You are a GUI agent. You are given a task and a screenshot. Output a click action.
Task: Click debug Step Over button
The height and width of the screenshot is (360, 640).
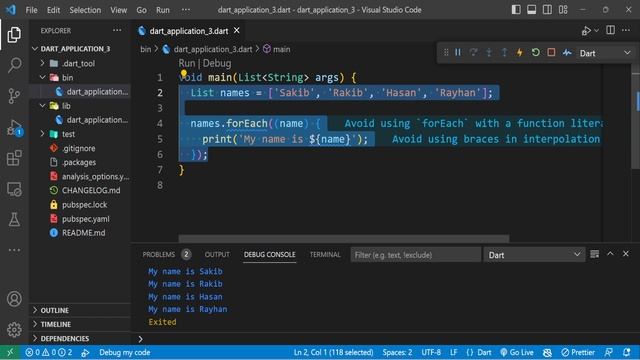[x=473, y=53]
